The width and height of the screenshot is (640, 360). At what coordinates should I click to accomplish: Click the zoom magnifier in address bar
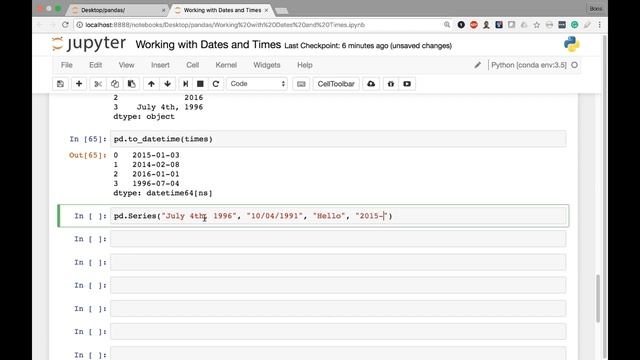pos(447,25)
